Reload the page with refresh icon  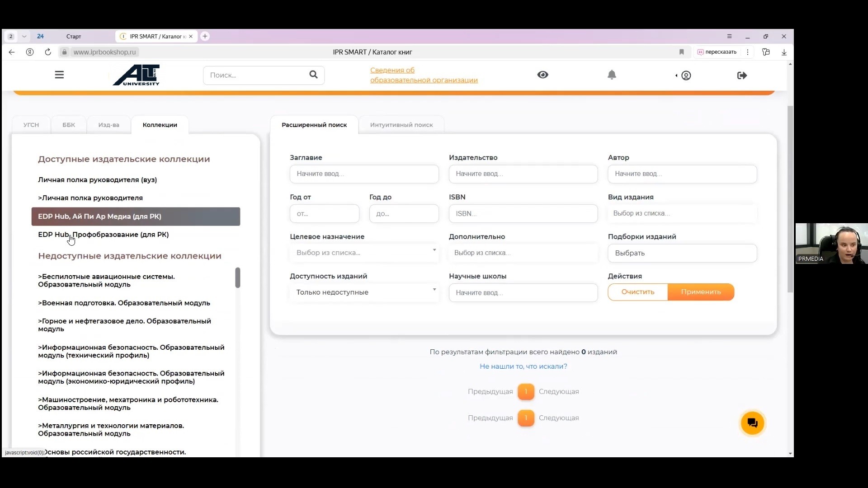tap(48, 52)
